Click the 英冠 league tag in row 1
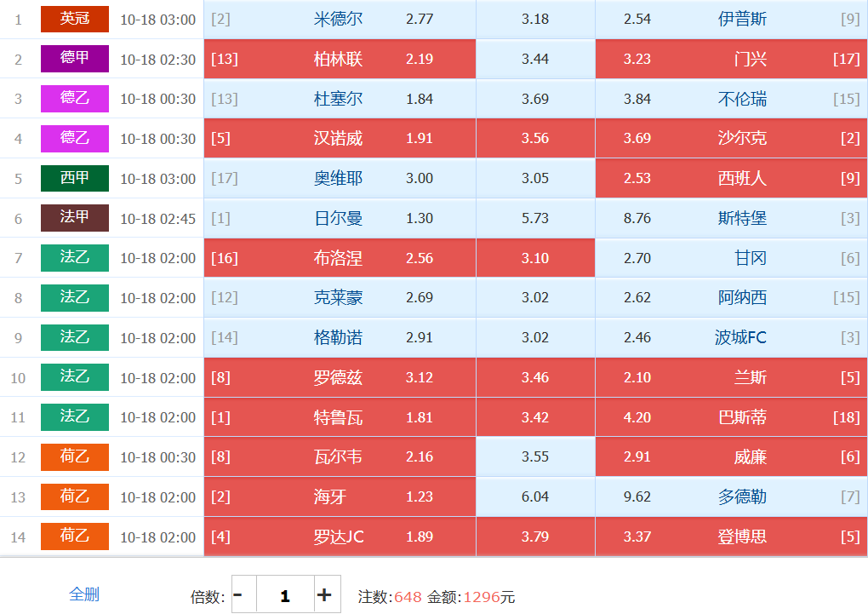 pos(75,19)
